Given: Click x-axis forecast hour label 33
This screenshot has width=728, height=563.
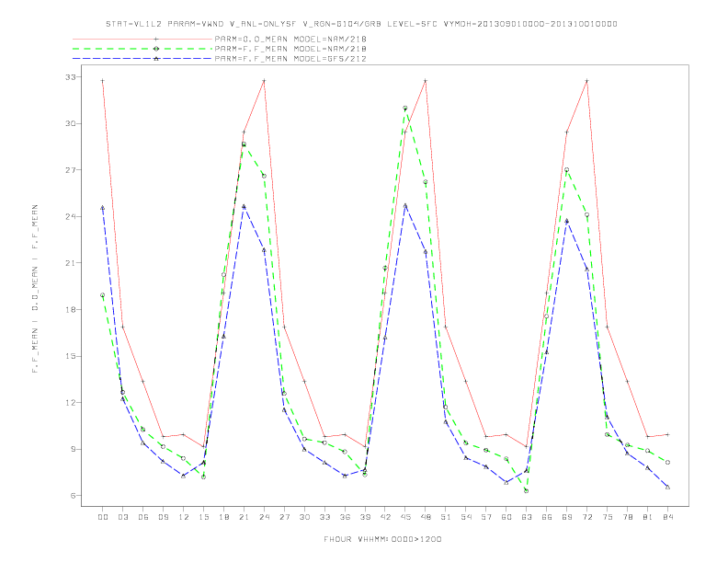Looking at the screenshot, I should [325, 517].
